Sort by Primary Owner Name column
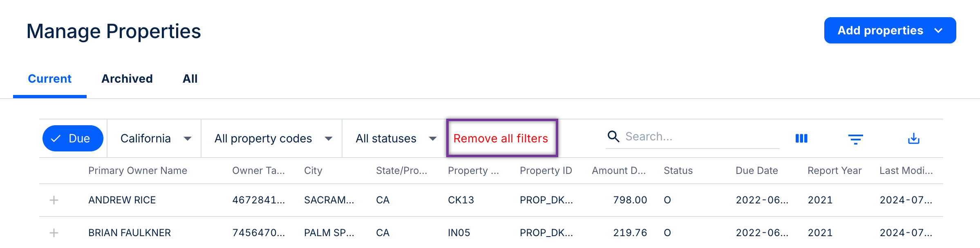The width and height of the screenshot is (980, 248). click(x=138, y=171)
